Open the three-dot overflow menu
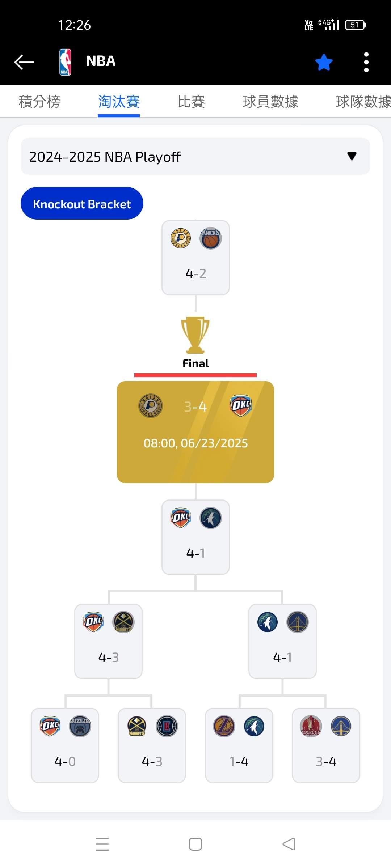Image resolution: width=391 pixels, height=868 pixels. 366,62
